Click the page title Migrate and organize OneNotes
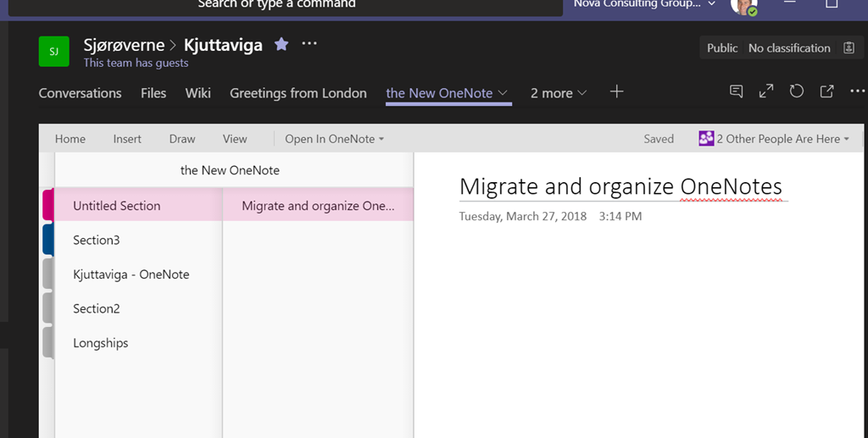 pyautogui.click(x=620, y=186)
